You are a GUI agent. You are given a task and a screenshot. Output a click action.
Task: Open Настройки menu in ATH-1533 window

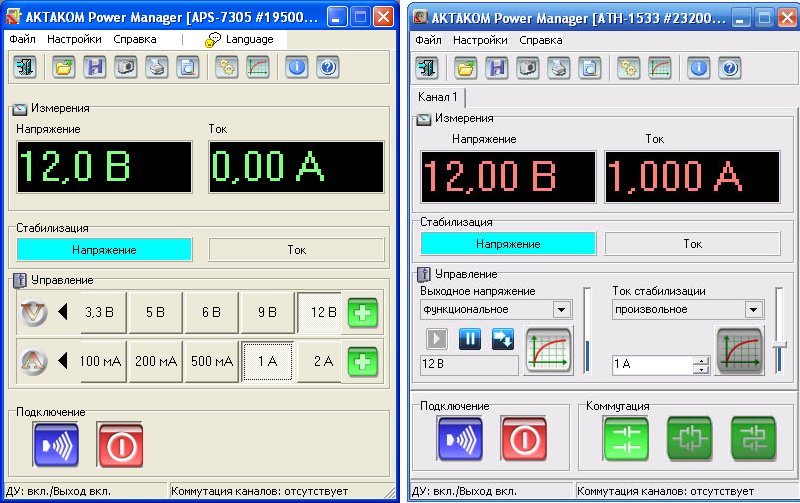(x=481, y=40)
